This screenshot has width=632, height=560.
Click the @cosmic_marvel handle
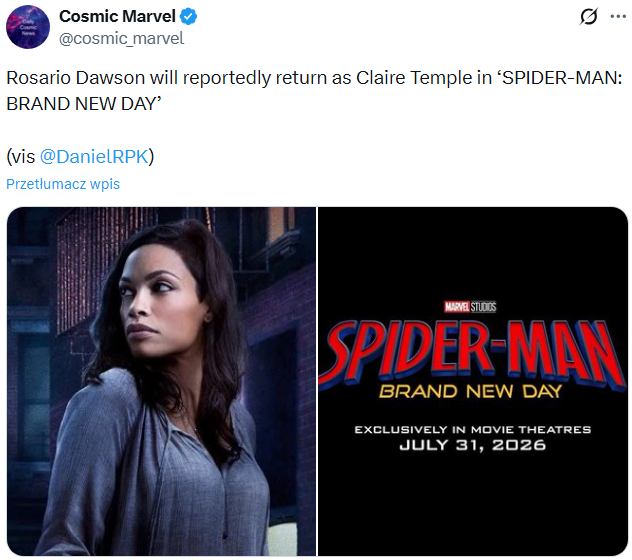point(121,38)
